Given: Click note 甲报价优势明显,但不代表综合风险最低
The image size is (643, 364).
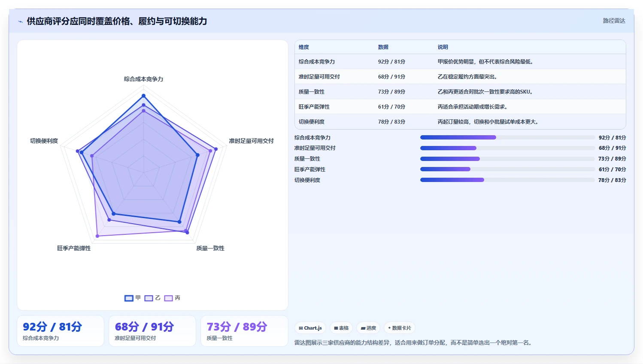Looking at the screenshot, I should pyautogui.click(x=485, y=62).
